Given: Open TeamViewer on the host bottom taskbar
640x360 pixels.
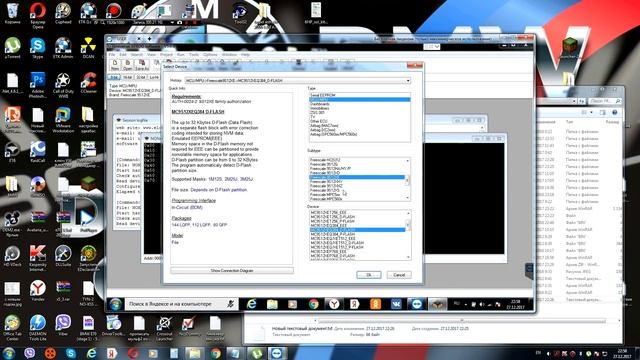Looking at the screenshot, I should 277,353.
